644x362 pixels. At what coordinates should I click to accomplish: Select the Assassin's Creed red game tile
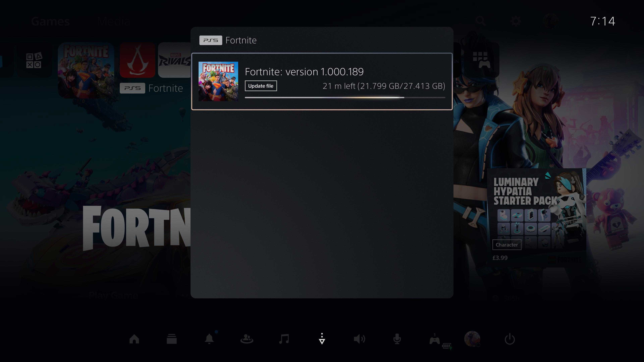138,60
